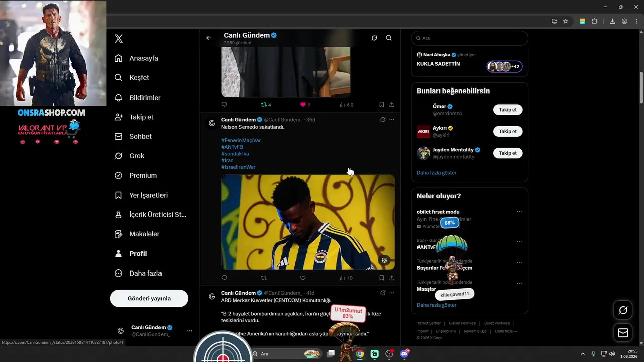Click the X search field Ara

click(469, 38)
